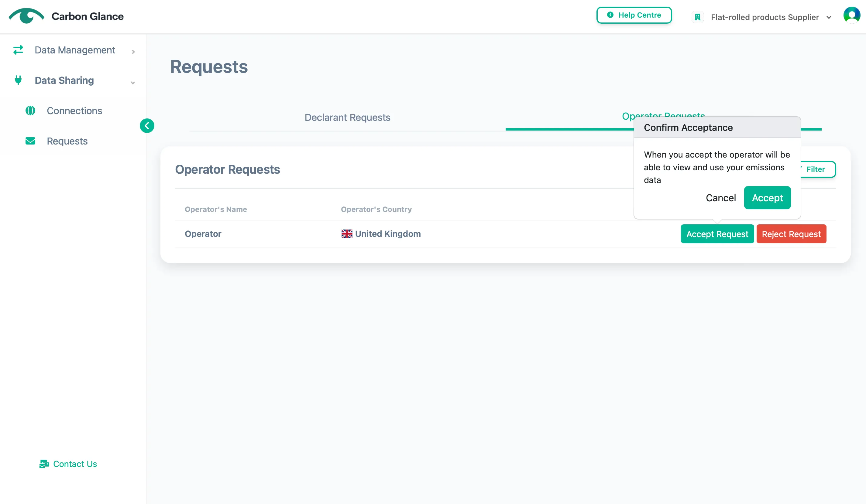Click the company building icon

[x=698, y=17]
